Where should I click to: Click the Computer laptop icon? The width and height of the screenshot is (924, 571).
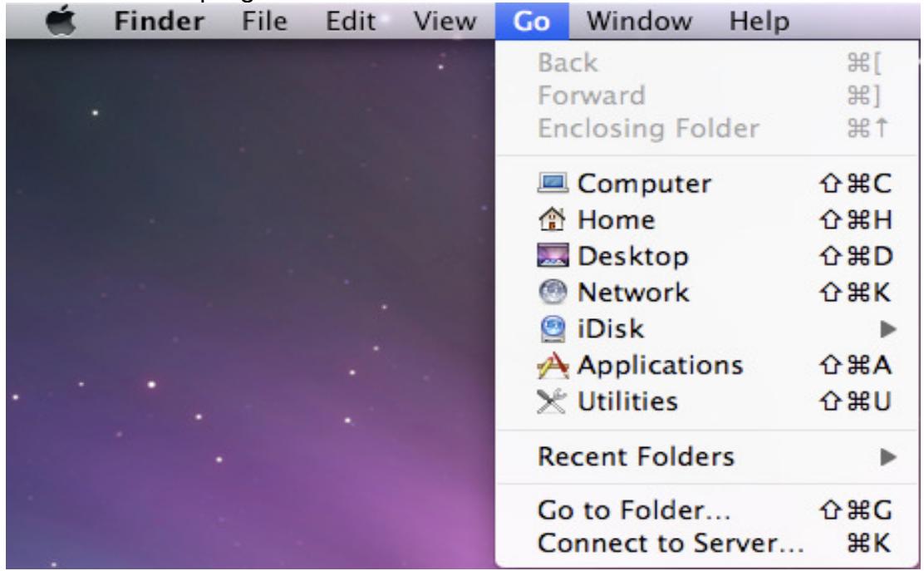pyautogui.click(x=553, y=183)
